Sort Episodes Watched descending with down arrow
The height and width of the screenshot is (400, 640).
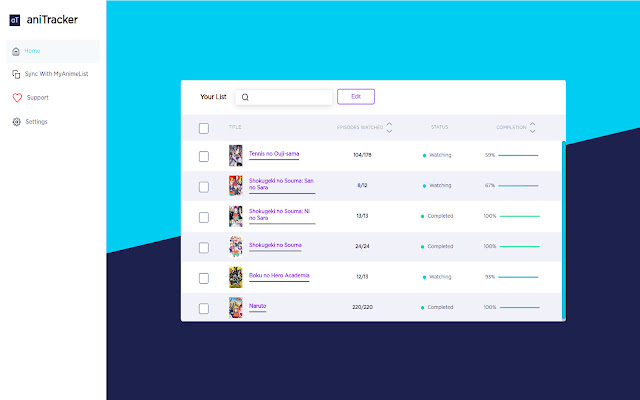tap(389, 131)
